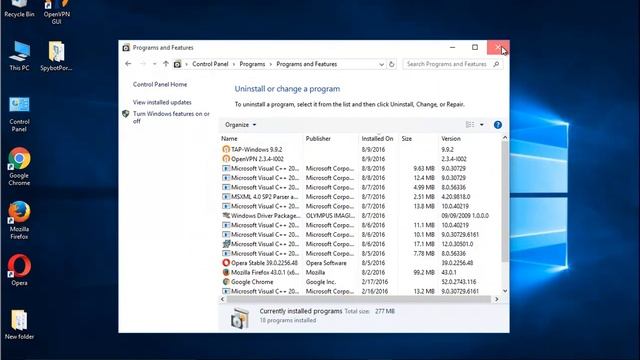Launch Mozilla Firefox desktop shortcut
Viewport: 640px width, 360px height.
19,220
